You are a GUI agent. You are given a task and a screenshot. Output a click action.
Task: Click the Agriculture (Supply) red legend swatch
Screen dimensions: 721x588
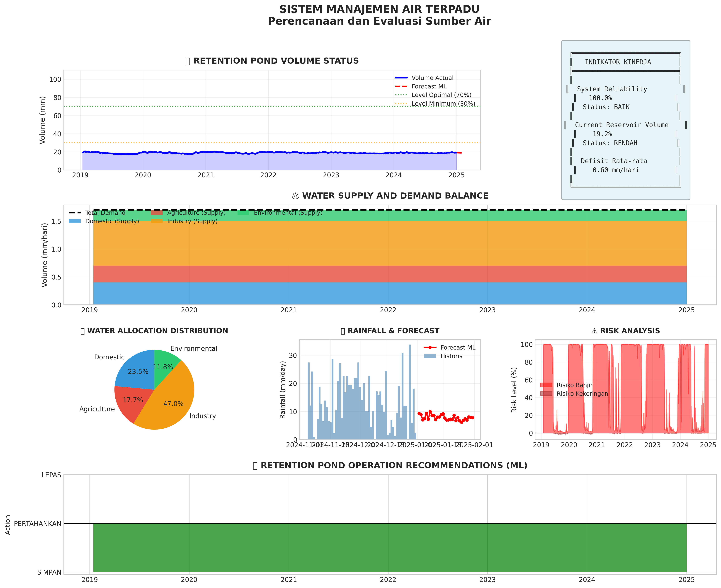156,213
